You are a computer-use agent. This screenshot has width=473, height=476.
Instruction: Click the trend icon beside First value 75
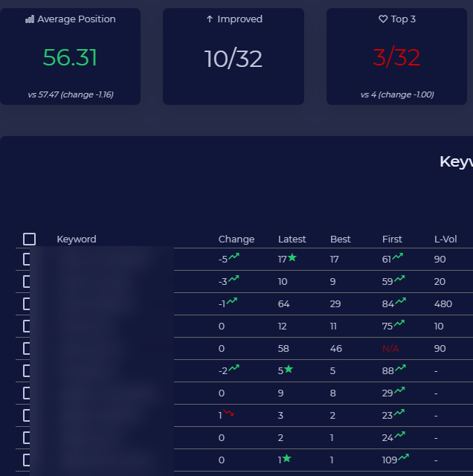click(x=399, y=324)
